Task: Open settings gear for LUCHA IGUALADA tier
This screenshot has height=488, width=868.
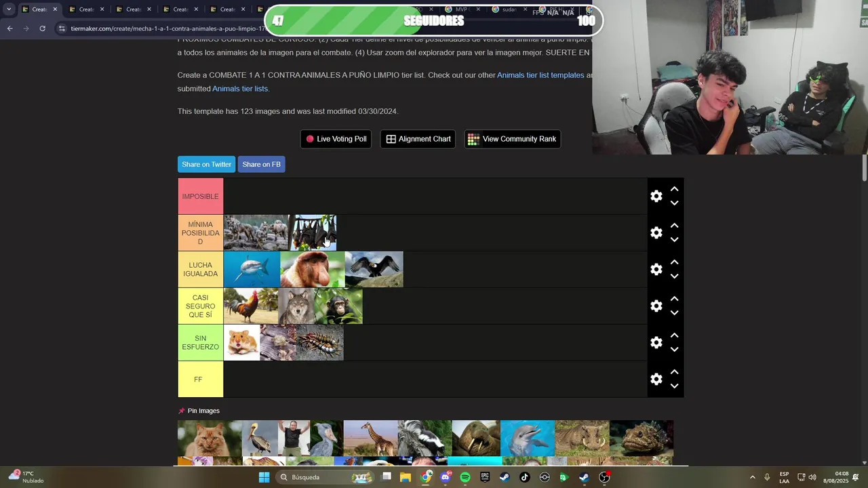Action: pyautogui.click(x=656, y=269)
